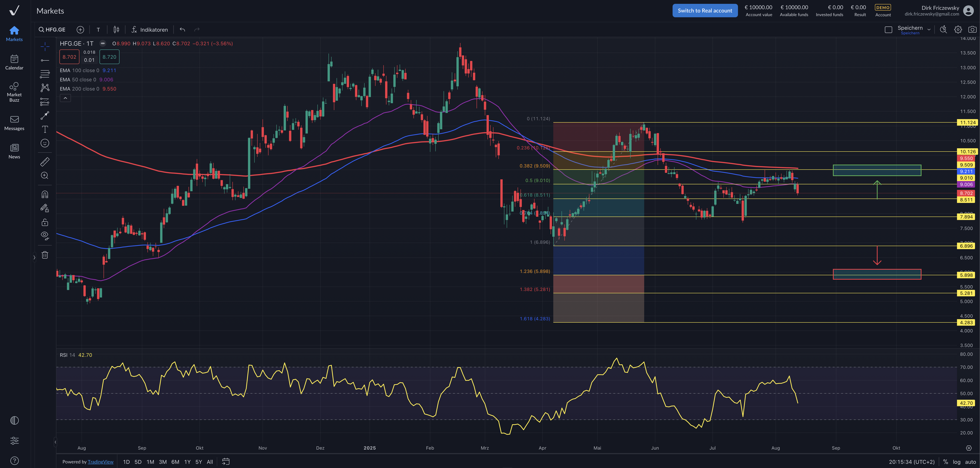Open the Fibonacci retracement tools
Screen dimensions: 980x468
pyautogui.click(x=45, y=74)
